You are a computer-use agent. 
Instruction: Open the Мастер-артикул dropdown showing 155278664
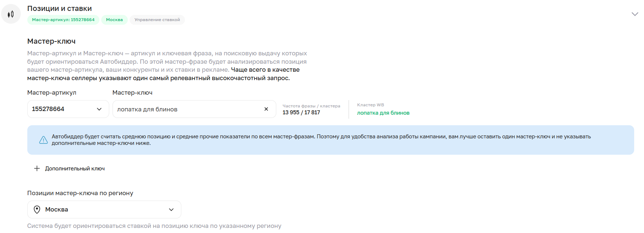tap(99, 109)
